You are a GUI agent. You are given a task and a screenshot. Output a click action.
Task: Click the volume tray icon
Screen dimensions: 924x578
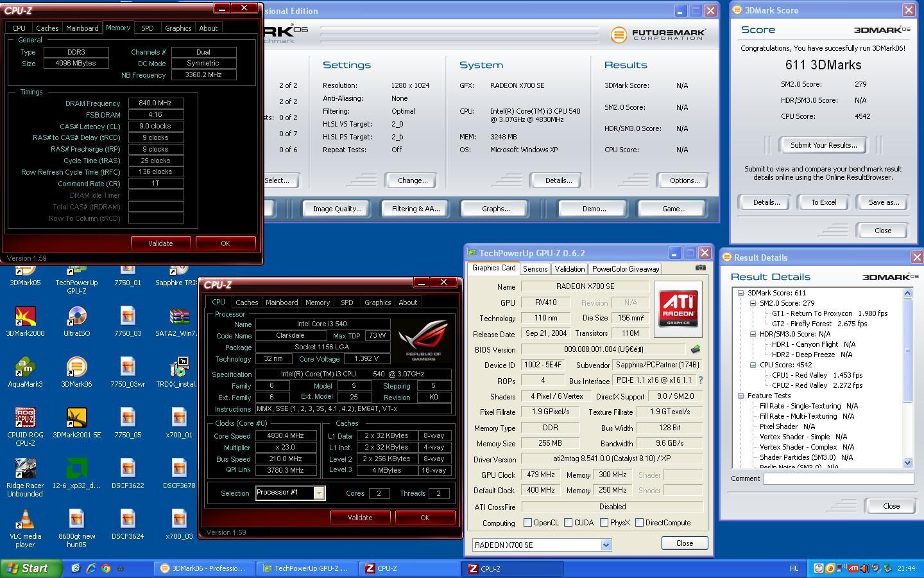pyautogui.click(x=864, y=568)
